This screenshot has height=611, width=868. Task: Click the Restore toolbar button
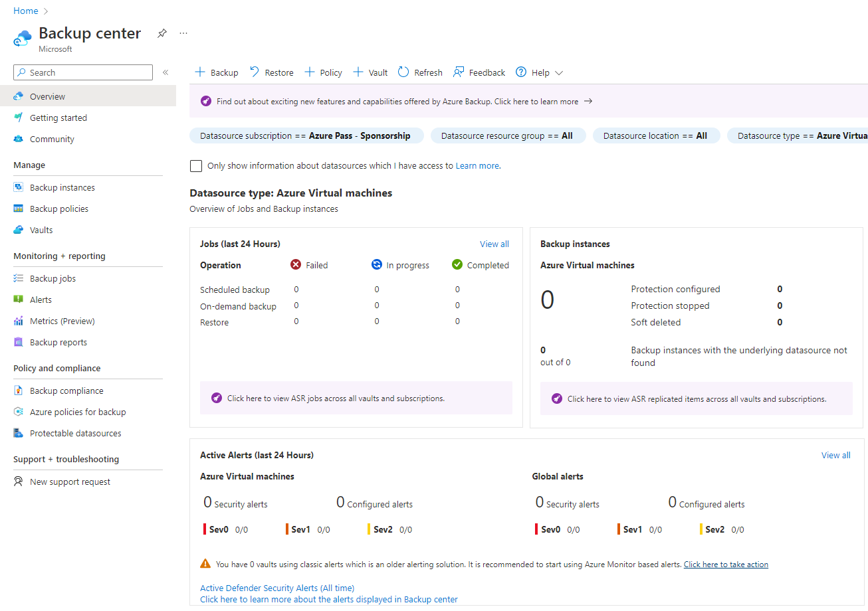(x=271, y=72)
